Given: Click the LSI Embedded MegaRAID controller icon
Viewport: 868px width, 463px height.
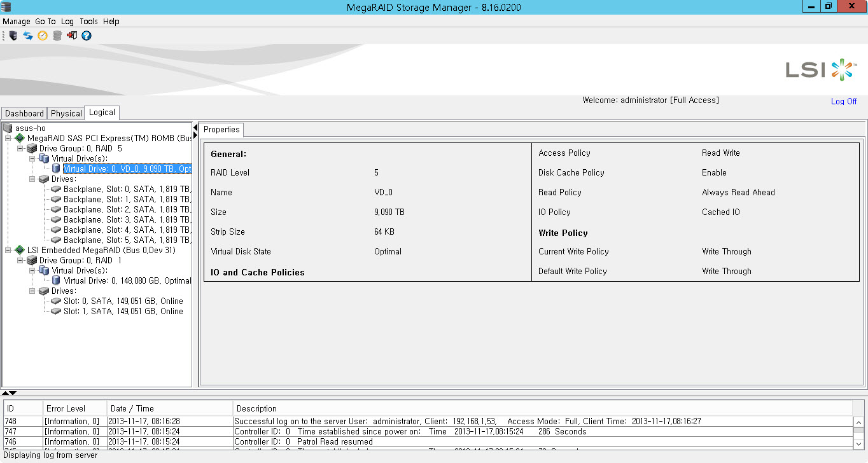Looking at the screenshot, I should coord(20,250).
